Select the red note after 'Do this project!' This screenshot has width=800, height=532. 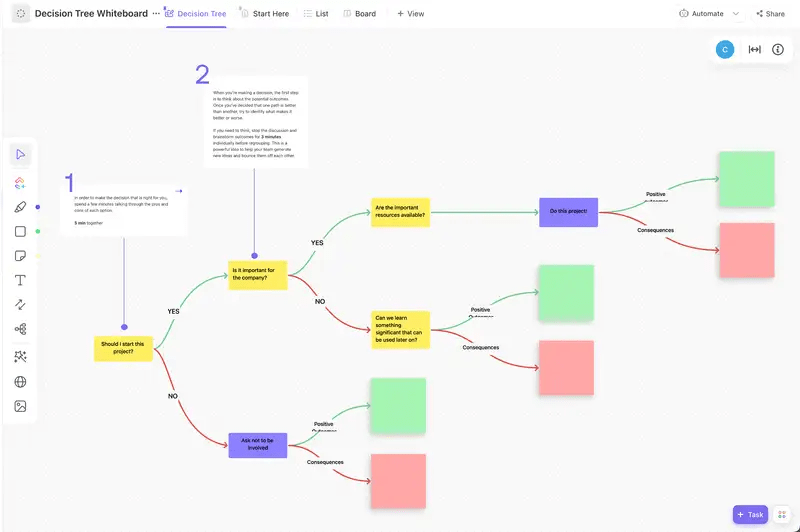point(747,250)
